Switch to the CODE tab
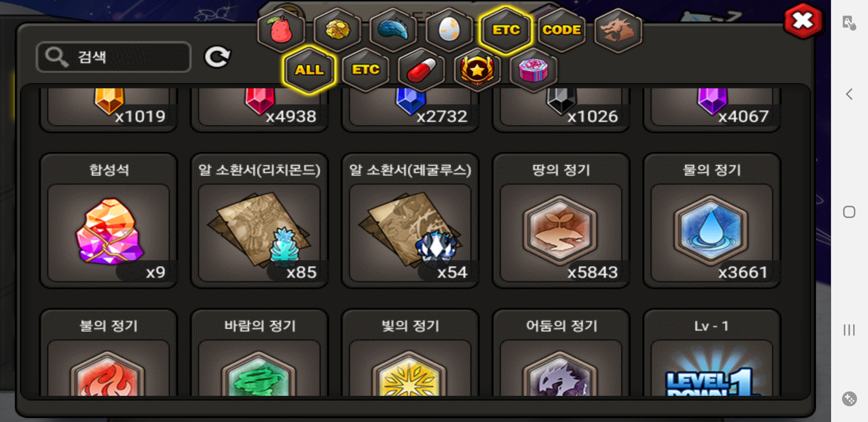Viewport: 868px width, 422px height. click(562, 30)
